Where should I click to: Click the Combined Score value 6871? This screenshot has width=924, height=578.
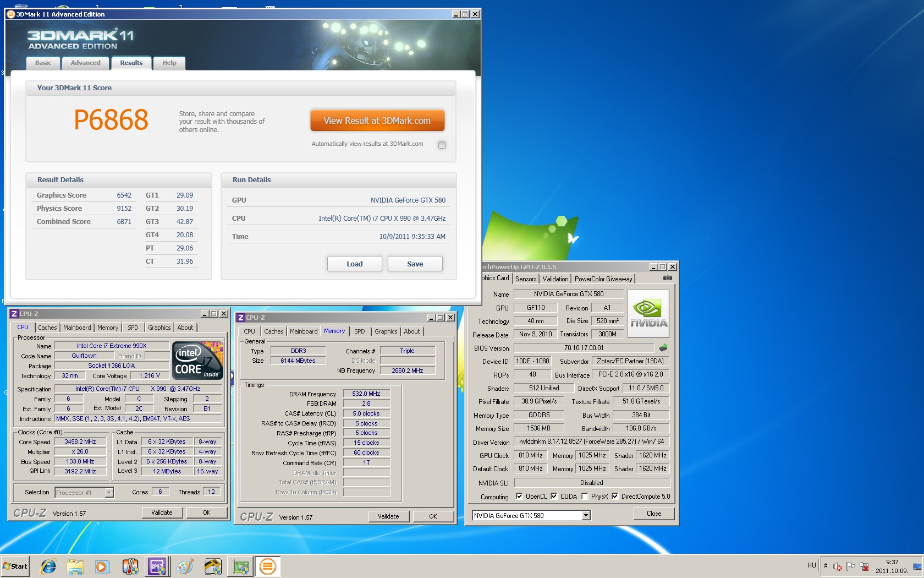[124, 222]
